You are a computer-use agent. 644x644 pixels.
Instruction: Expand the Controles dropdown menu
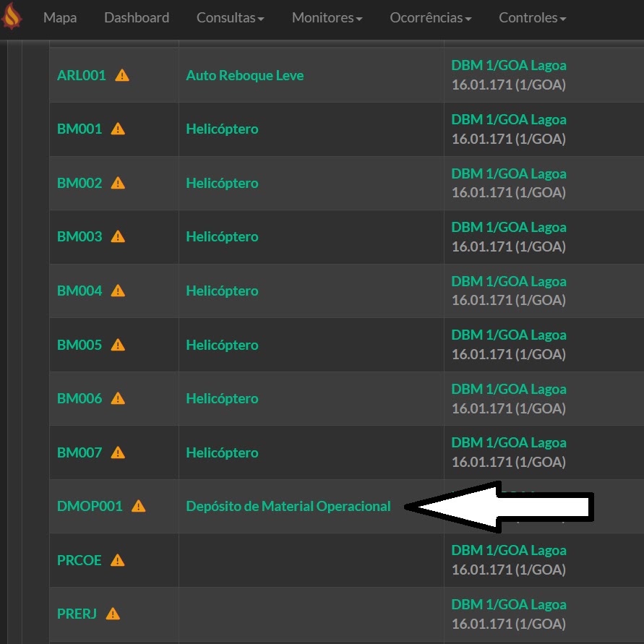532,17
